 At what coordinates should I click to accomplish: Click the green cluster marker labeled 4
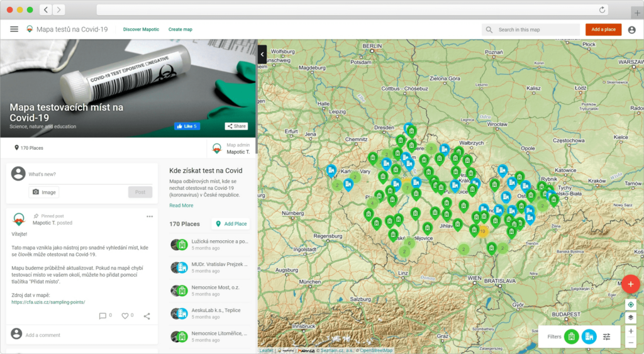372,203
